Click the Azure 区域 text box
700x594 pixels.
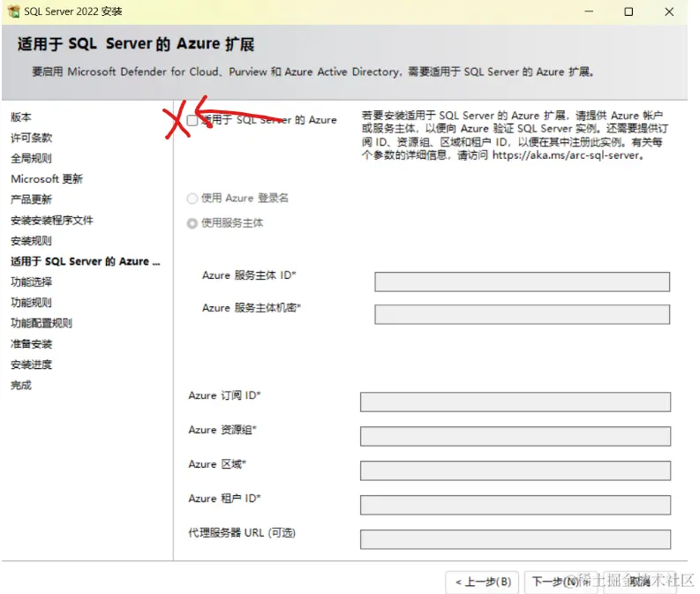(x=516, y=470)
